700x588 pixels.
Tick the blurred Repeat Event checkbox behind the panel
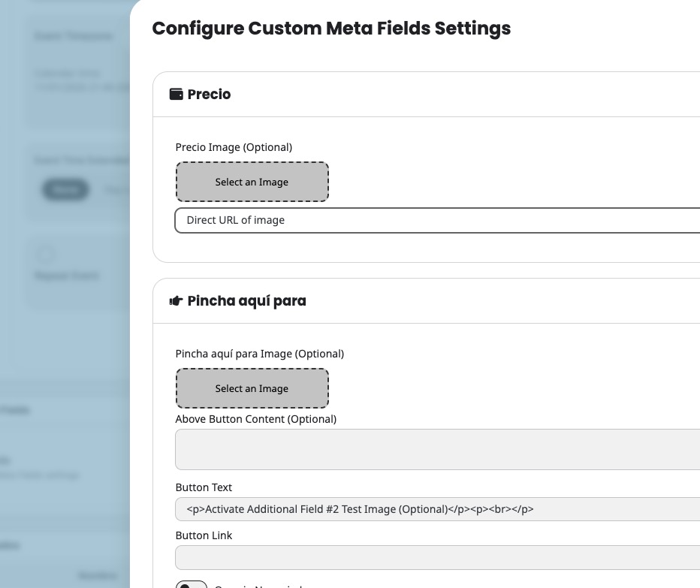point(47,254)
